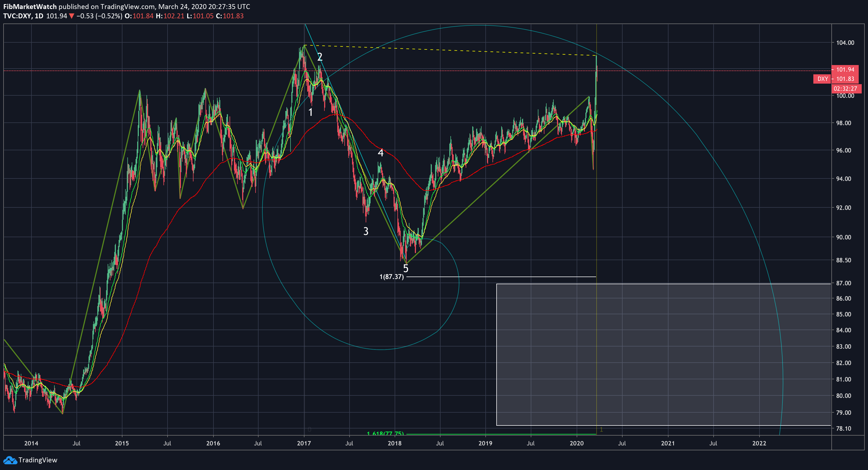The height and width of the screenshot is (470, 868).
Task: Click the 1.618(77.75) green Fibonacci label
Action: click(385, 433)
